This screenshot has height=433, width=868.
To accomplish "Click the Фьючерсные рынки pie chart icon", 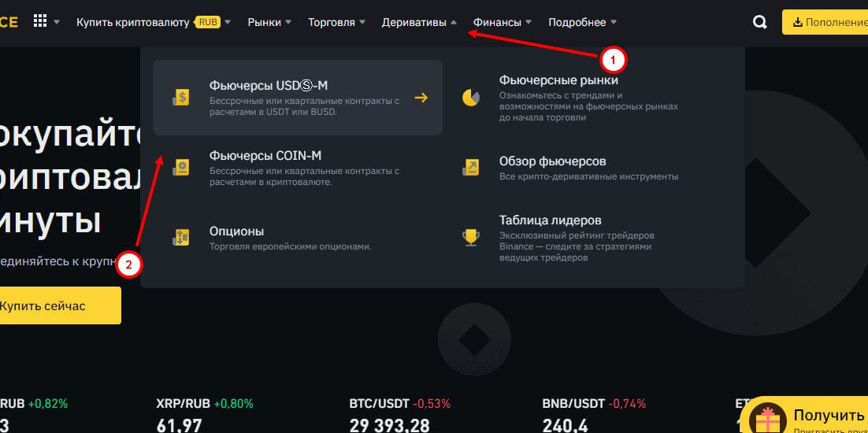I will [x=471, y=98].
